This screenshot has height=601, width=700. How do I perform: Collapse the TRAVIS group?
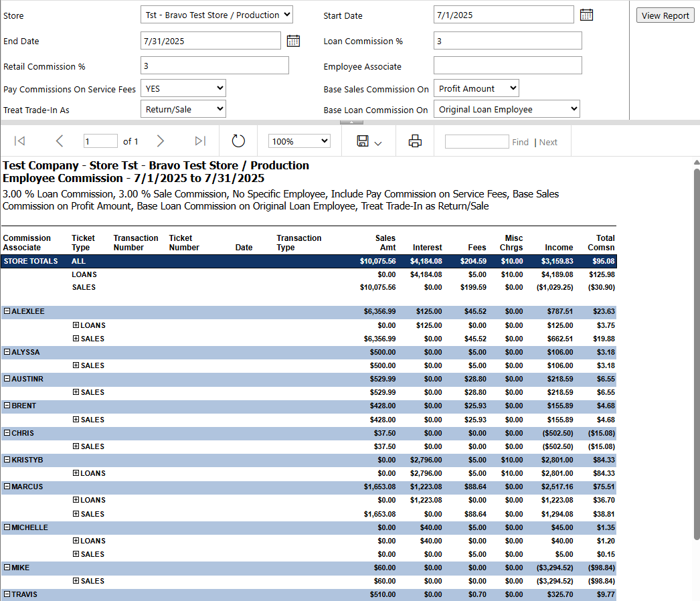click(x=7, y=594)
